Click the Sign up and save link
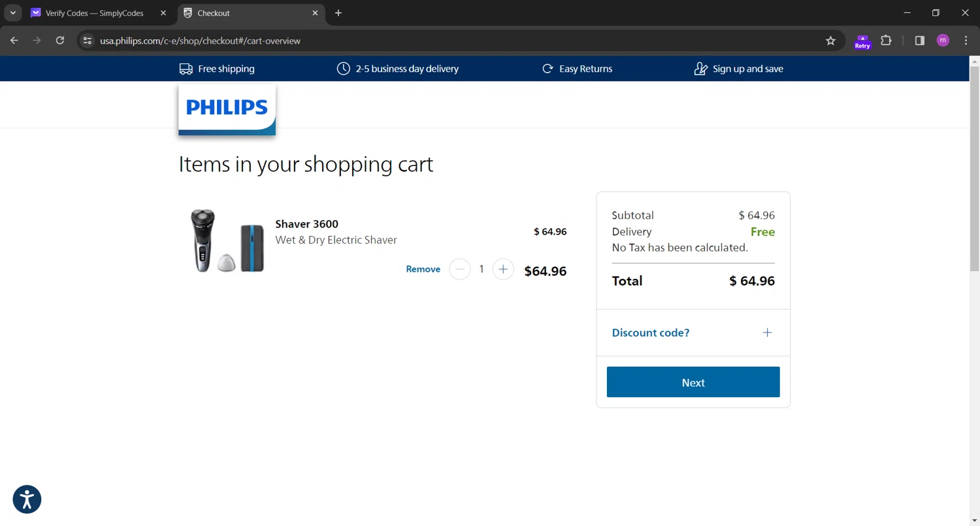Screen dimensions: 980x526 point(748,69)
